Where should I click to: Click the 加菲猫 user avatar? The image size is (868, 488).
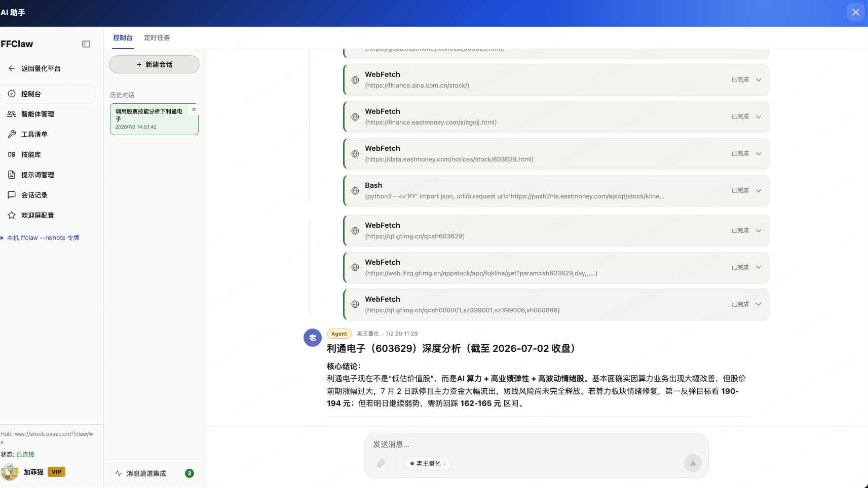(10, 472)
